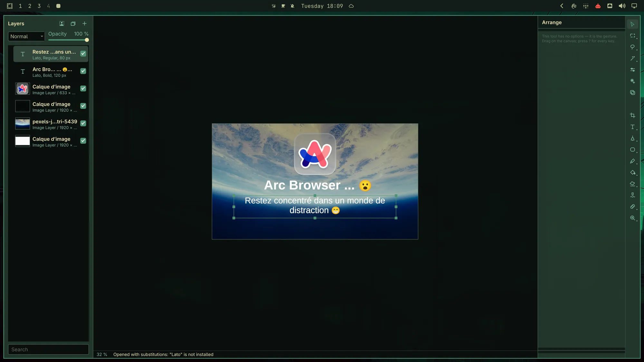Click the 'Lato is not installed' status message
The image size is (644, 362).
[x=163, y=354]
